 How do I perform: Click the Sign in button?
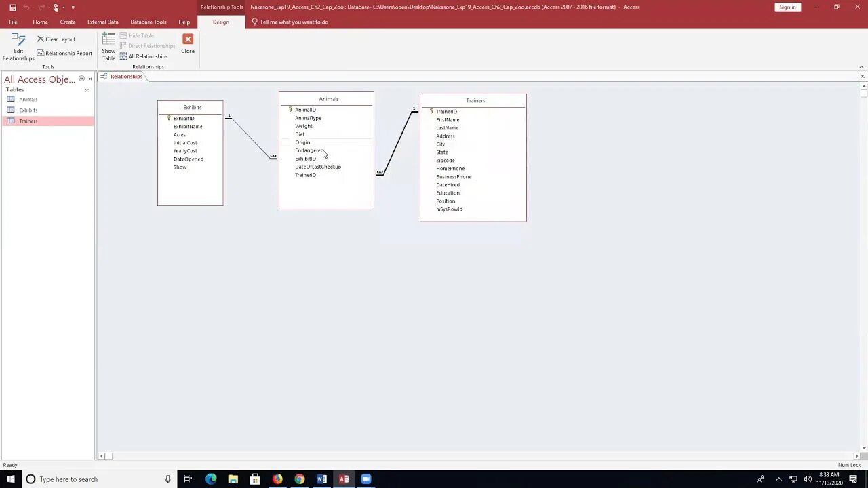(x=787, y=7)
